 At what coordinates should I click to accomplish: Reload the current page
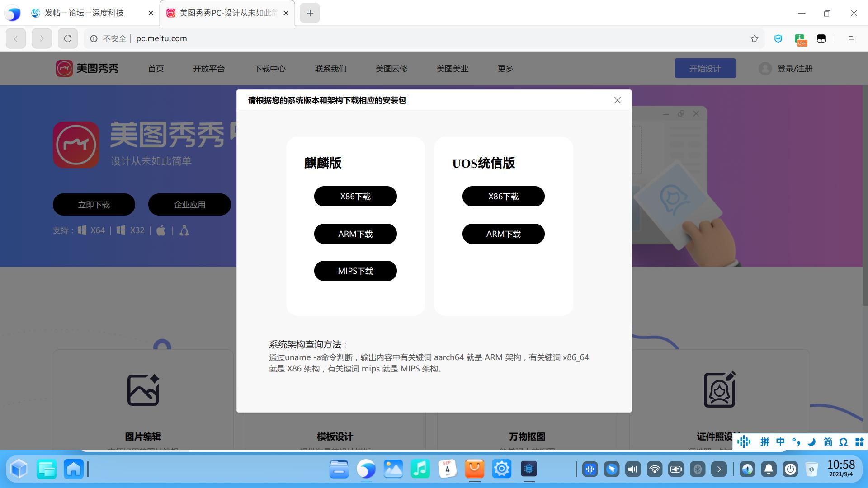point(68,39)
